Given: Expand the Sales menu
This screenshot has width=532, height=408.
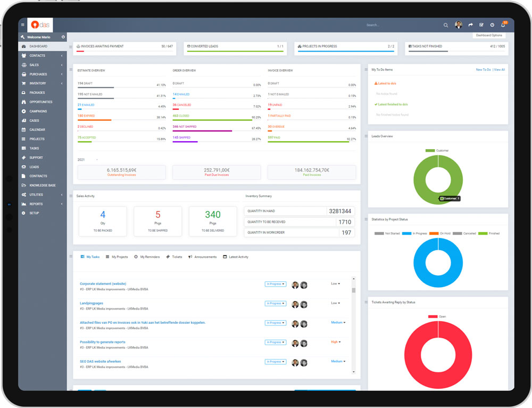Looking at the screenshot, I should pyautogui.click(x=43, y=65).
